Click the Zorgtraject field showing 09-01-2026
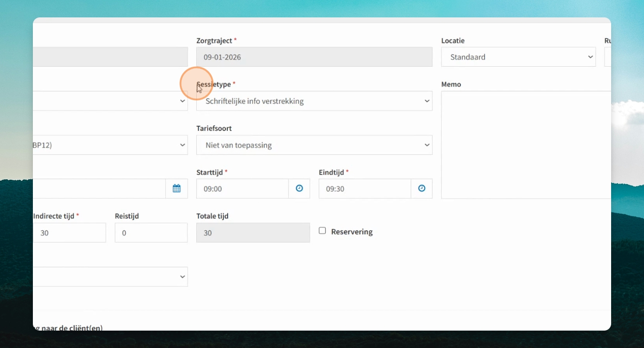Screen dimensions: 644x348 tap(314, 57)
